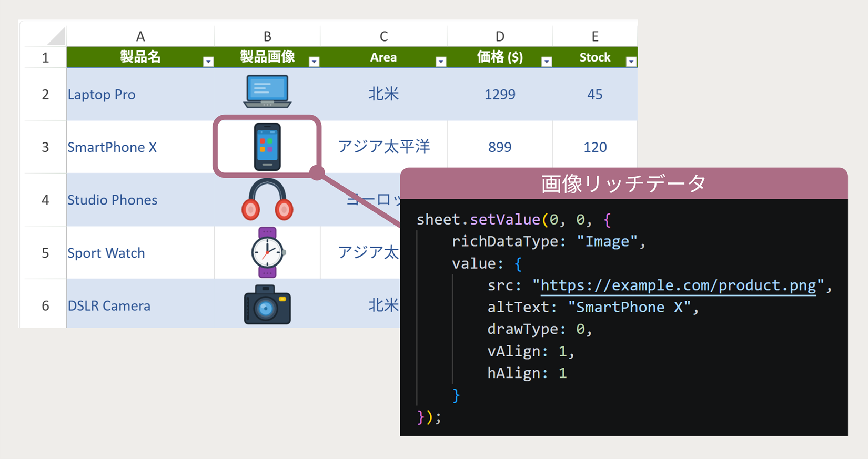868x459 pixels.
Task: Click the select-all corner triangle
Action: (56, 36)
